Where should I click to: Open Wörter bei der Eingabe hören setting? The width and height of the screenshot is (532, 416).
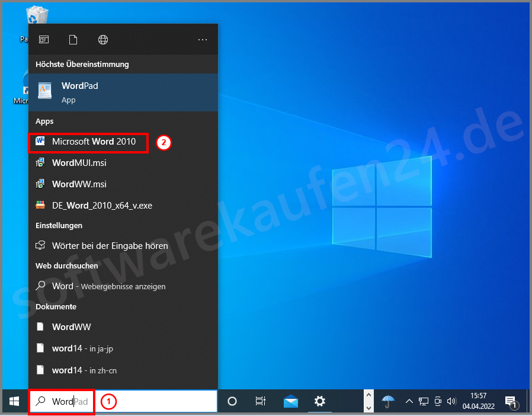(123, 246)
